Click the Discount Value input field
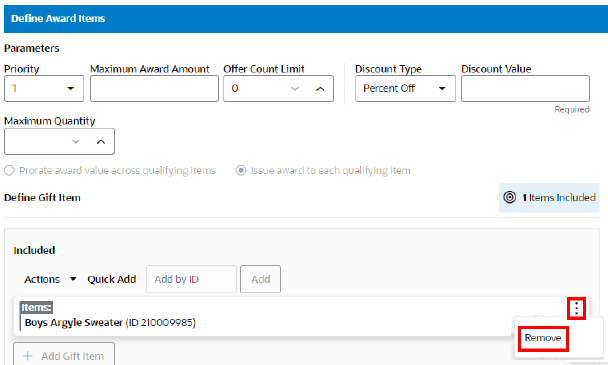The height and width of the screenshot is (365, 608). (525, 88)
